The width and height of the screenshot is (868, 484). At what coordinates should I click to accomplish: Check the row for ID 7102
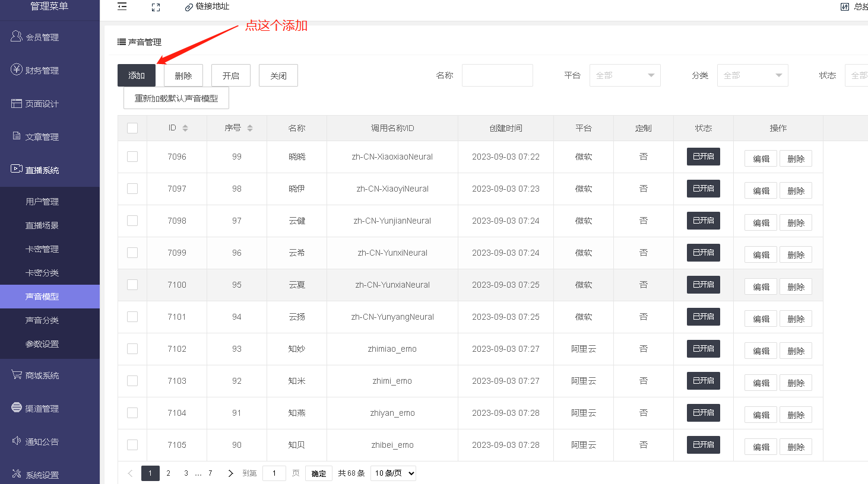pyautogui.click(x=132, y=349)
